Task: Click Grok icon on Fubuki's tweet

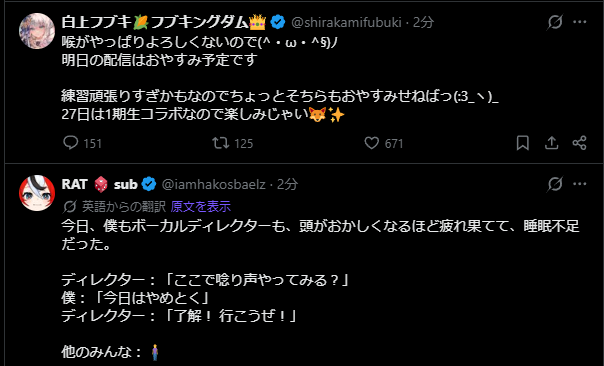Action: 555,22
